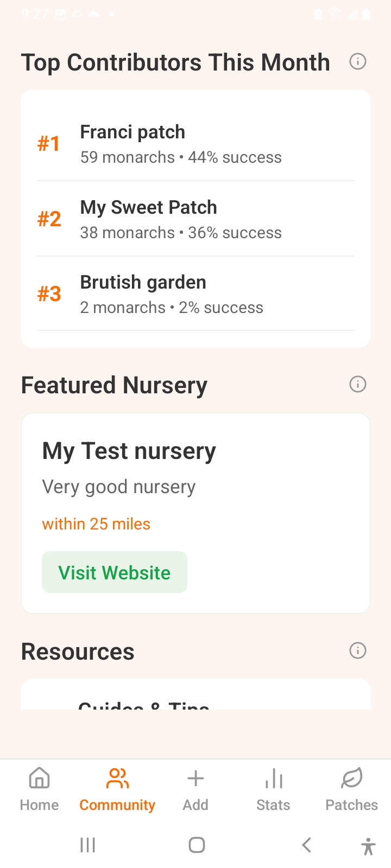
Task: Open My Sweet Patch contributor entry
Action: pyautogui.click(x=195, y=219)
